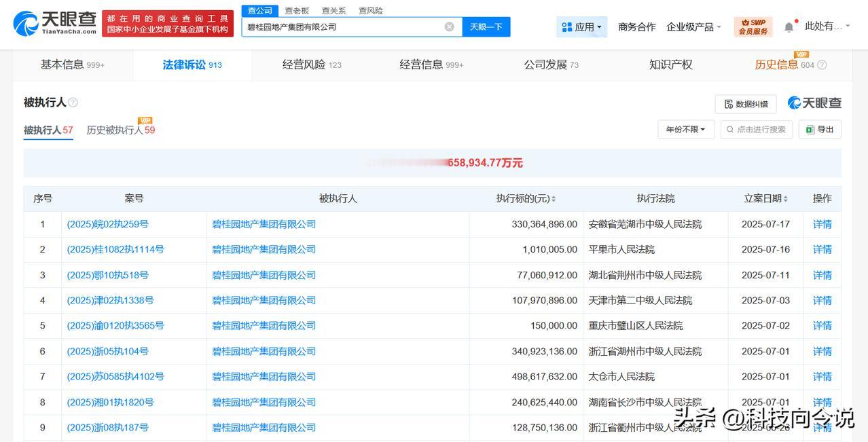The width and height of the screenshot is (868, 442).
Task: Select the 历史被执行人 59 sub-tab
Action: 121,130
